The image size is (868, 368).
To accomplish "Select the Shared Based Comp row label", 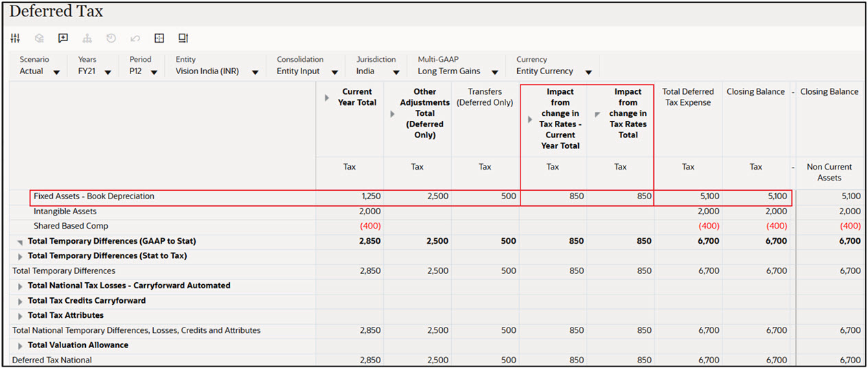I will pos(71,226).
